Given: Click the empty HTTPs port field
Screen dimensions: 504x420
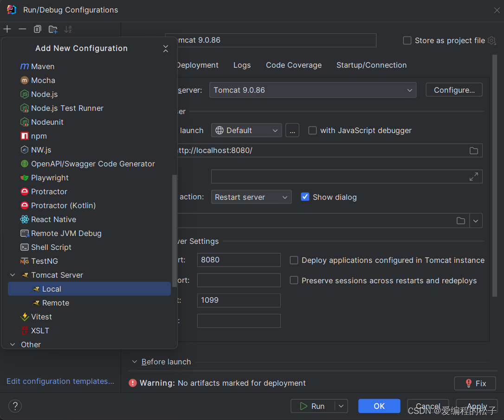Looking at the screenshot, I should 239,280.
